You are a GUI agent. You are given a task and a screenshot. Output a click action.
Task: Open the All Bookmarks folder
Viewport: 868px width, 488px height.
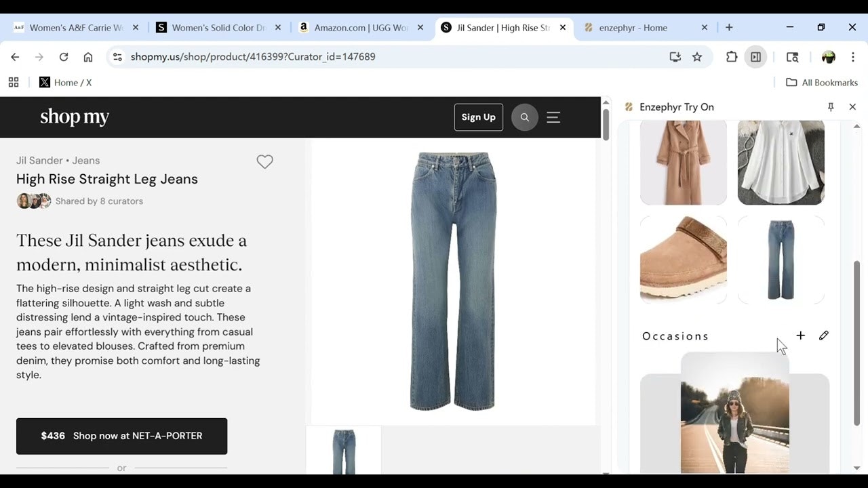click(x=822, y=83)
